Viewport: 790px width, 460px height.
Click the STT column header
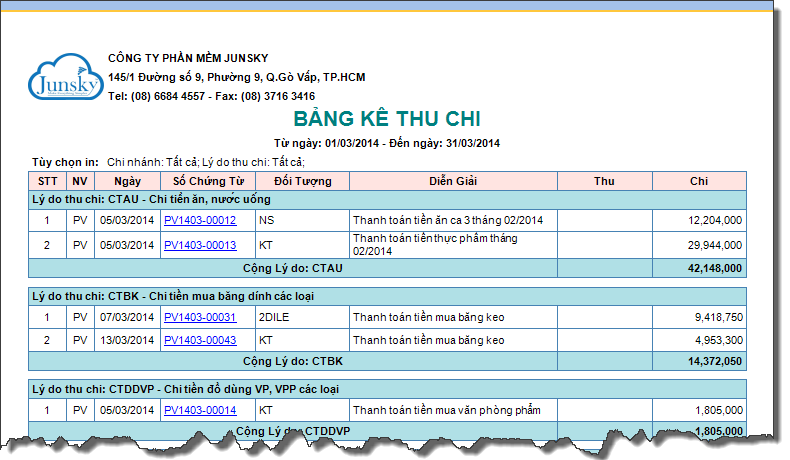coord(48,181)
